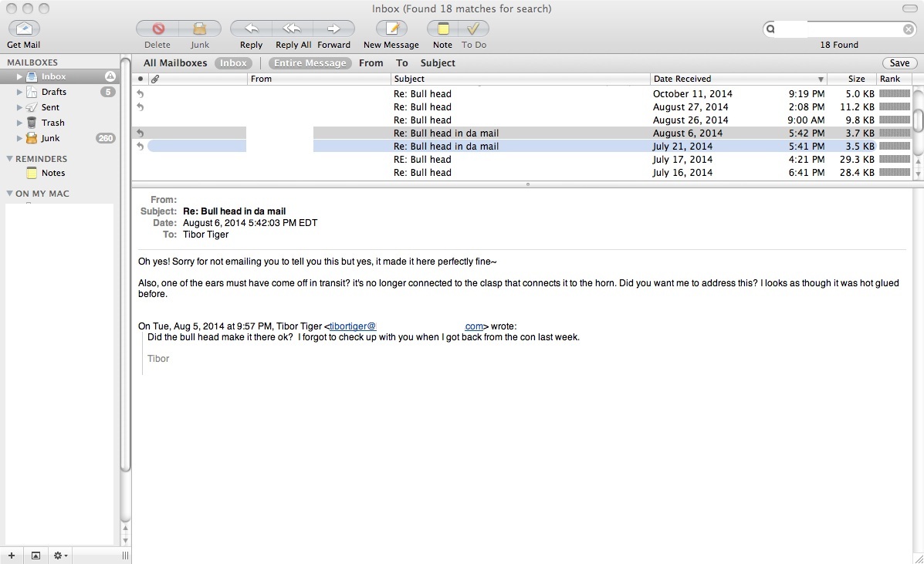
Task: Compose a New Message
Action: tap(391, 29)
